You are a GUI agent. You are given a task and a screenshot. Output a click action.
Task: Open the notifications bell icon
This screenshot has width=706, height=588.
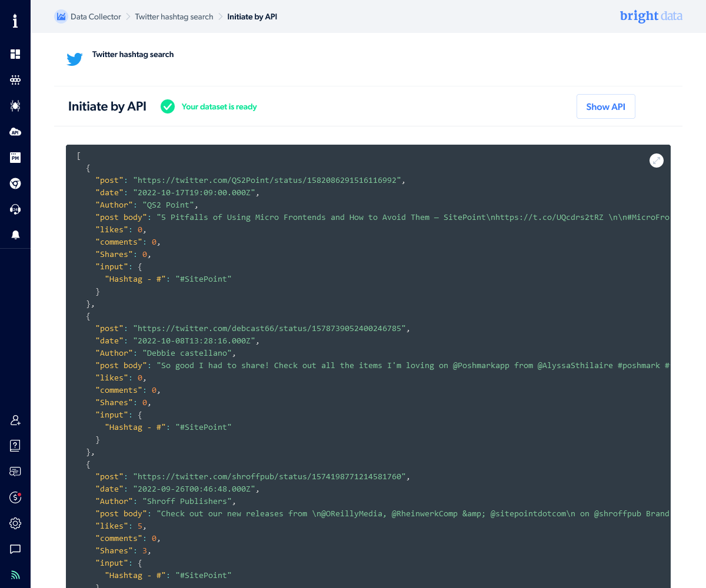[x=15, y=235]
